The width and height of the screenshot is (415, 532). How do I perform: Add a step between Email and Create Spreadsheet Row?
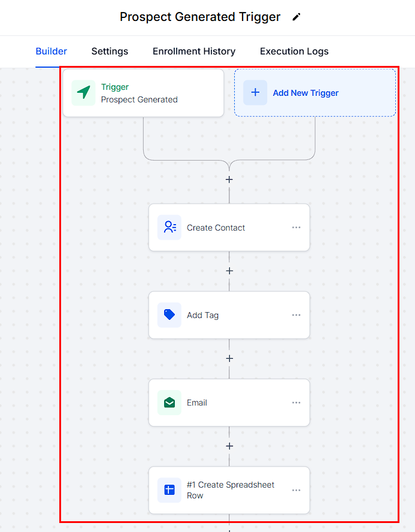pyautogui.click(x=229, y=446)
